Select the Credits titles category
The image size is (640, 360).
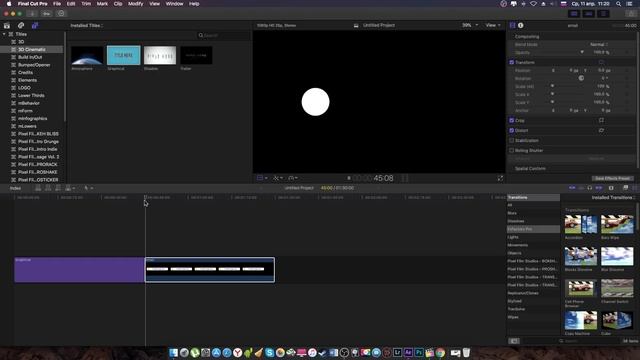(25, 73)
